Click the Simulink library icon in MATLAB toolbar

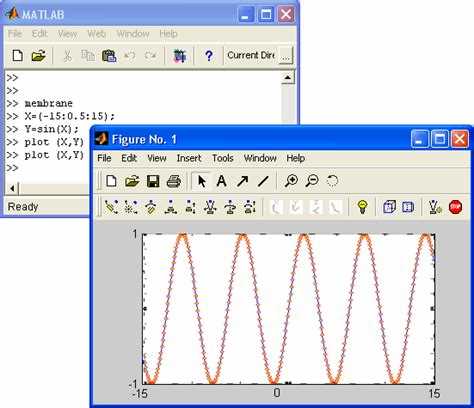tap(179, 56)
